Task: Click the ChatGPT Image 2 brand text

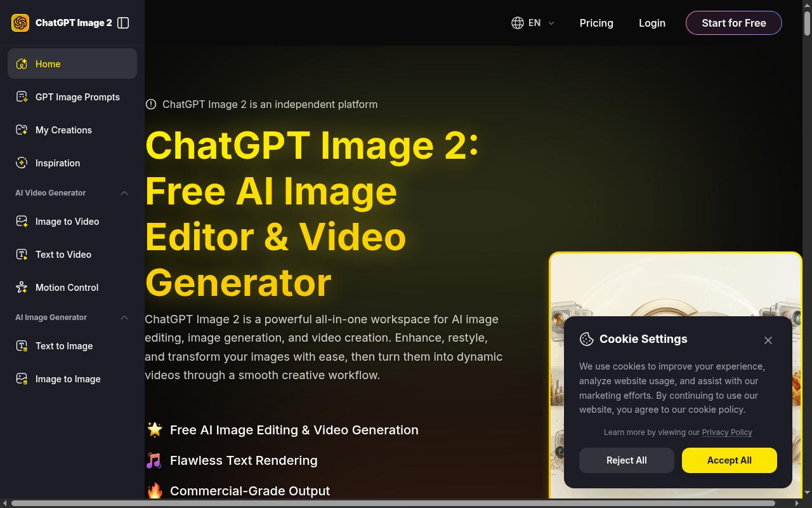Action: (x=74, y=23)
